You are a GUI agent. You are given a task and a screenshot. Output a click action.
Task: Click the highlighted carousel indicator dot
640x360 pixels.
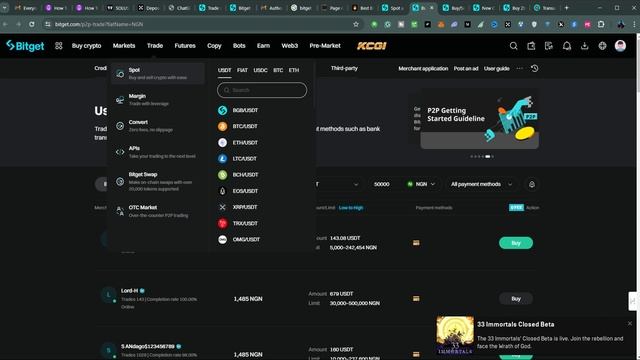coord(487,156)
